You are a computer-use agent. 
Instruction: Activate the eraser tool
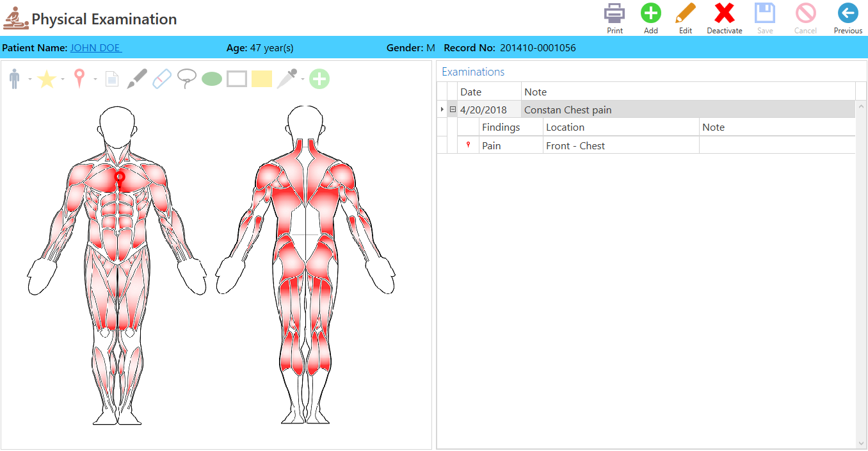pos(162,78)
